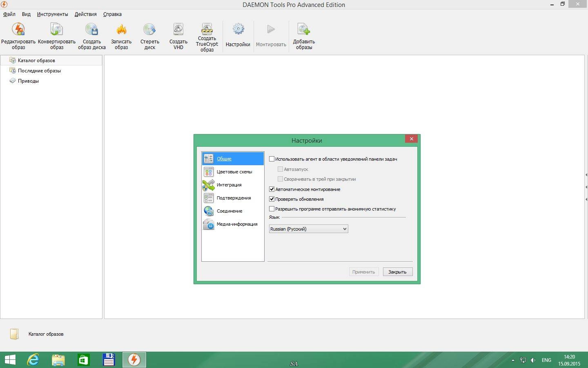This screenshot has width=588, height=368.
Task: Click the network tray icon
Action: pyautogui.click(x=523, y=360)
